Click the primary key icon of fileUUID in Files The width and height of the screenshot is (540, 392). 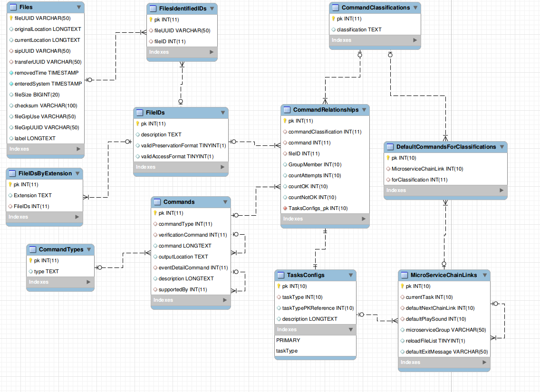(x=11, y=18)
